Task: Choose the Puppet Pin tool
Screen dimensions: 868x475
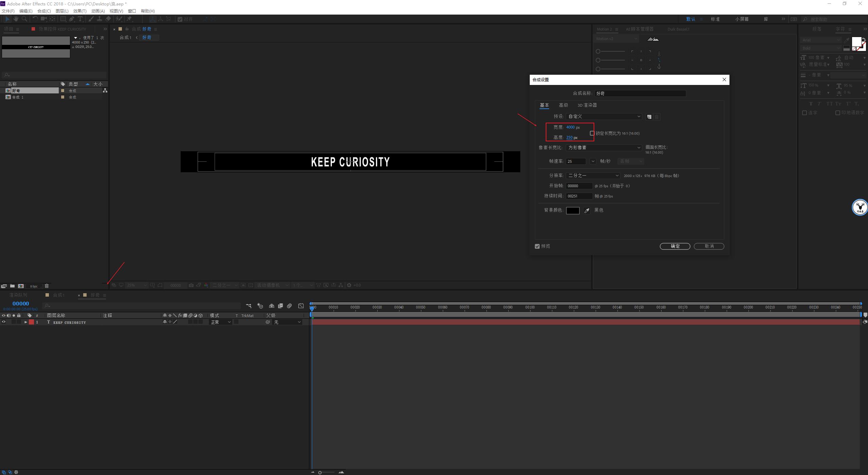Action: [x=129, y=19]
